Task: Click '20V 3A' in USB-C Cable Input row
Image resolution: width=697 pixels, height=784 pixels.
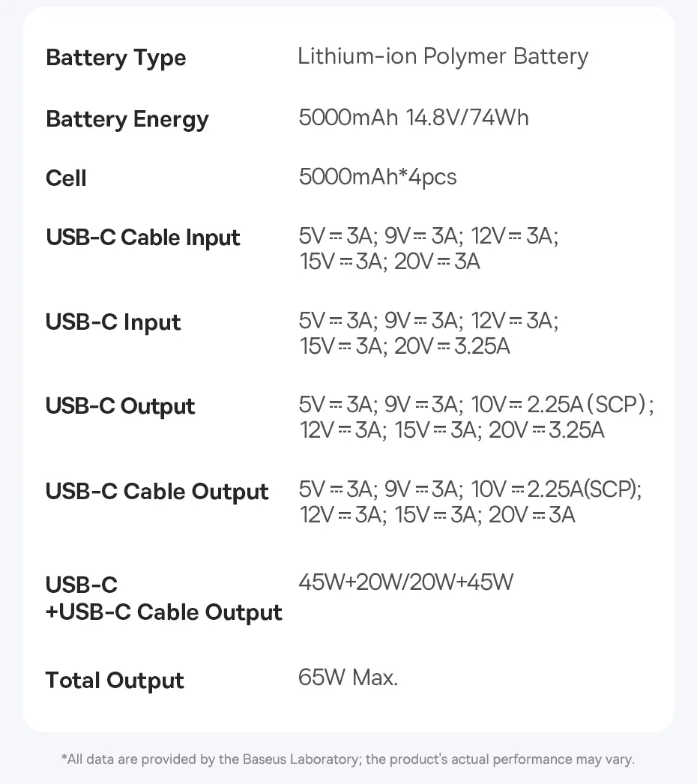Action: point(437,262)
